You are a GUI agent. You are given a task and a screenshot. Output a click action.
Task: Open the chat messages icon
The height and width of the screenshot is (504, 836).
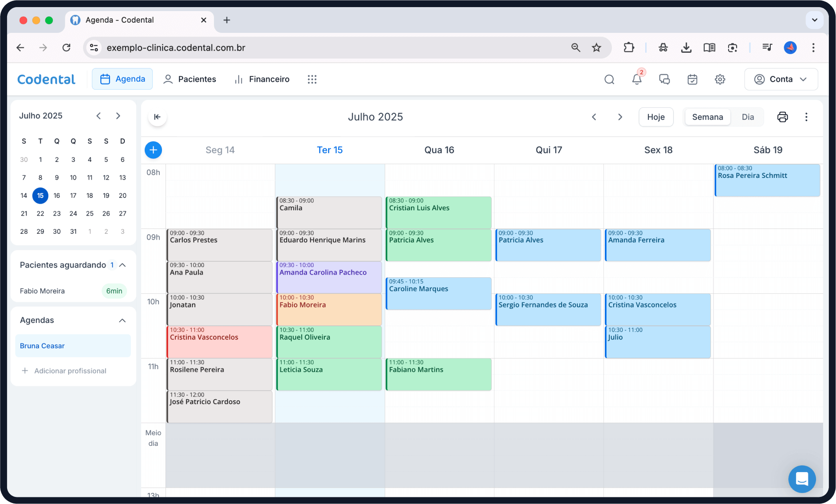(664, 79)
